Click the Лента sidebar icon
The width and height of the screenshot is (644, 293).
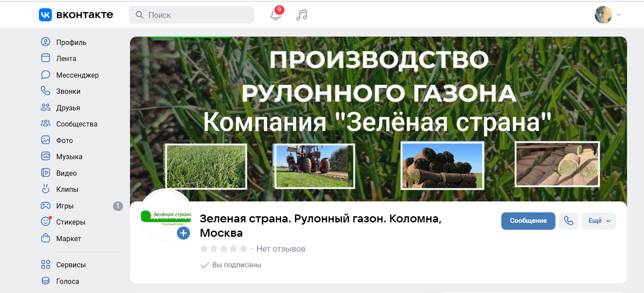click(46, 58)
